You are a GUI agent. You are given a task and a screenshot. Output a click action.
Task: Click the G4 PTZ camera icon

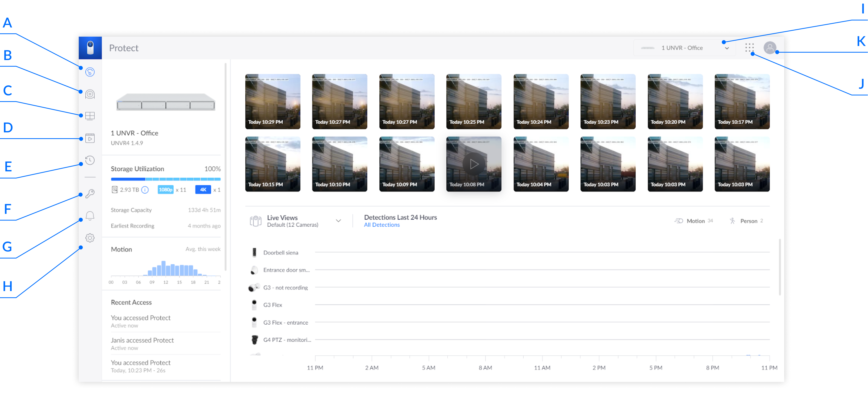tap(255, 340)
